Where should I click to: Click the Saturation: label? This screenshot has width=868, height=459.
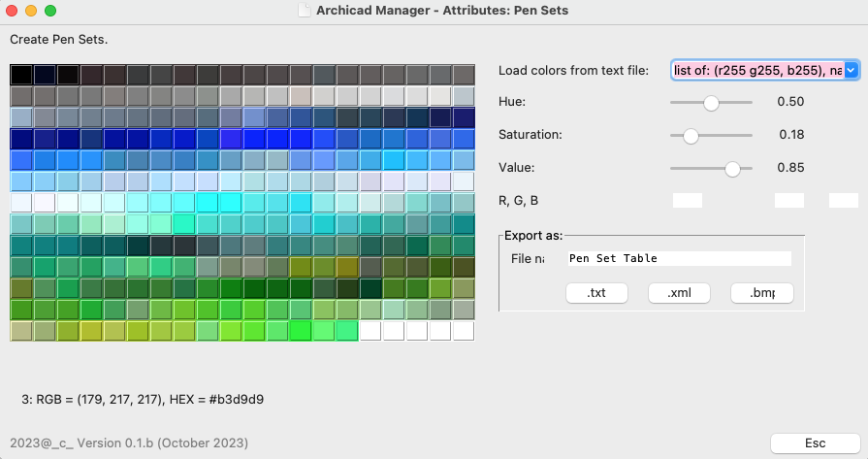pos(530,135)
